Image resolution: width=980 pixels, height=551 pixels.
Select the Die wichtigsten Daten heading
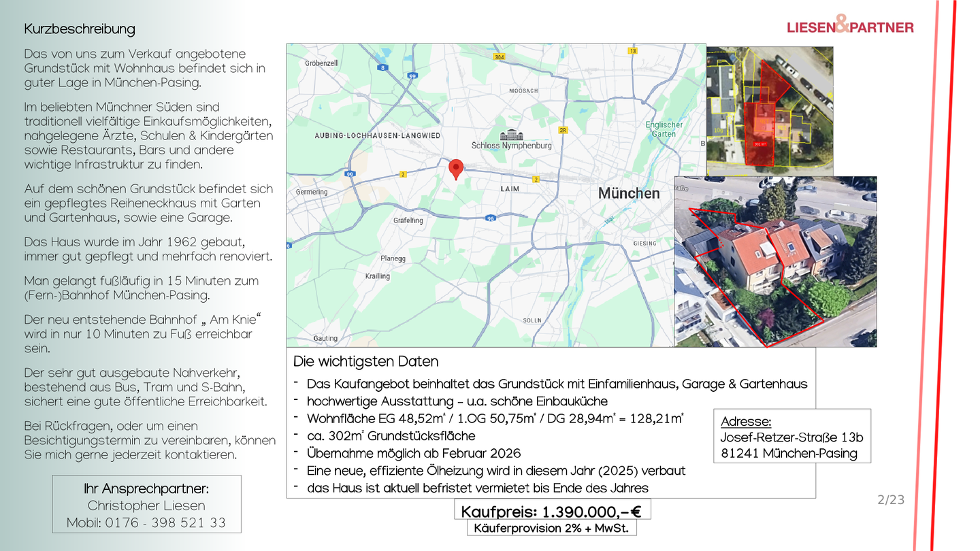pos(365,361)
